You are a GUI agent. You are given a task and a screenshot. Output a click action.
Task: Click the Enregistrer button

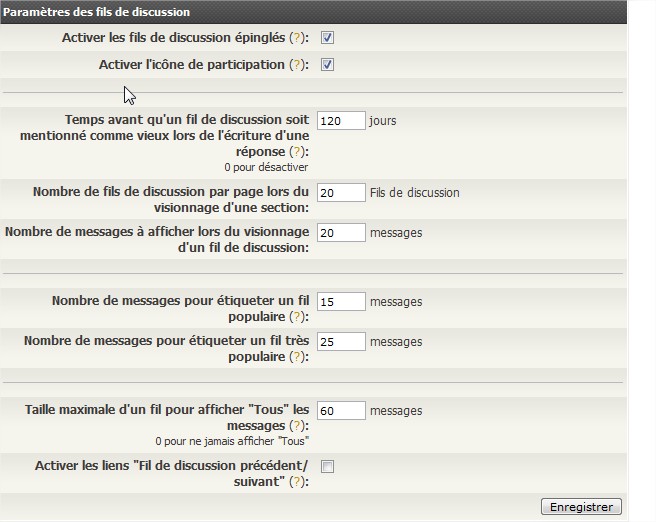click(581, 507)
